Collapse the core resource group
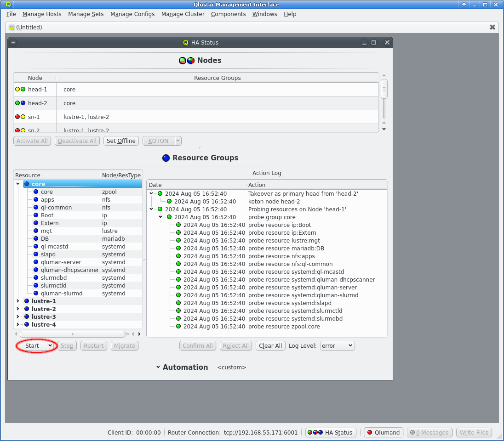Screen dimensions: 504x441 (18, 184)
